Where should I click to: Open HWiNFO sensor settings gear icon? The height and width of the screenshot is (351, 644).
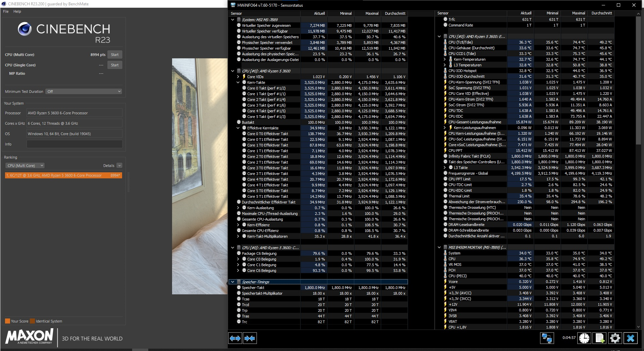point(615,338)
